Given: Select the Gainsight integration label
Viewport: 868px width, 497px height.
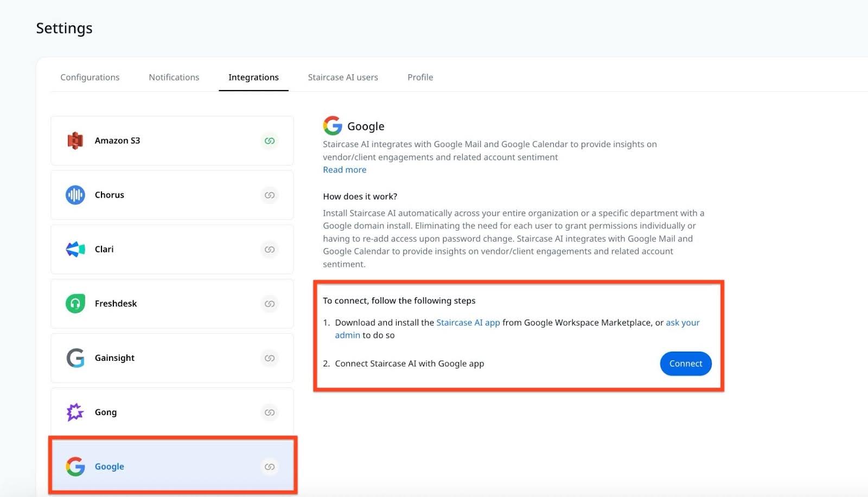Looking at the screenshot, I should click(x=114, y=358).
